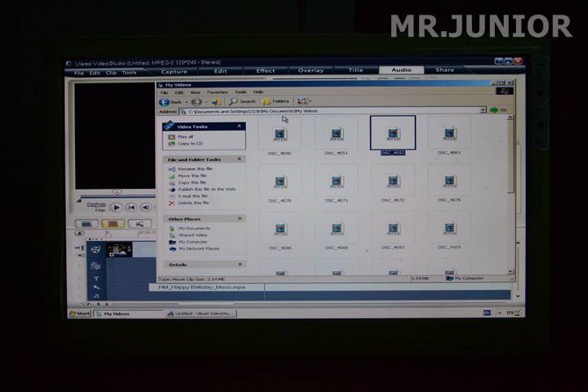Switch to Audio view button
This screenshot has width=588, height=392.
[140, 224]
